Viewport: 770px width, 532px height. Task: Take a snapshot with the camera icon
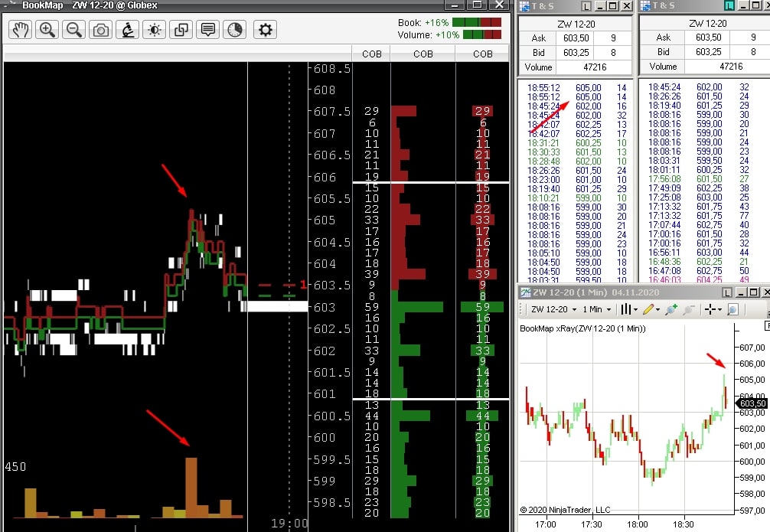tap(101, 30)
